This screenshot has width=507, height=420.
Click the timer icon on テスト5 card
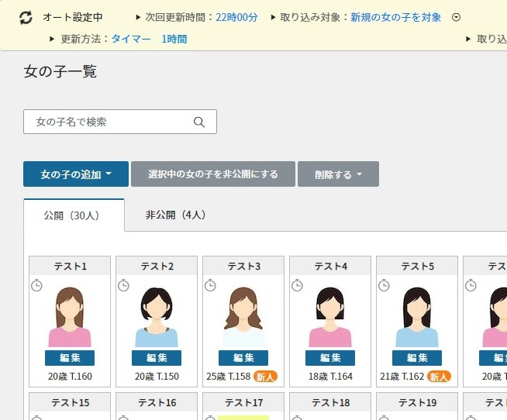pos(384,286)
